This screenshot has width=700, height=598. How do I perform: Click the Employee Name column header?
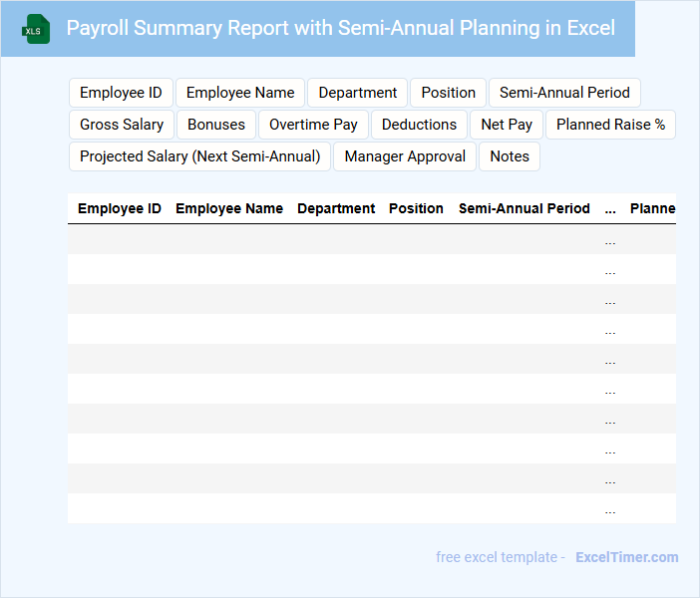click(x=229, y=209)
